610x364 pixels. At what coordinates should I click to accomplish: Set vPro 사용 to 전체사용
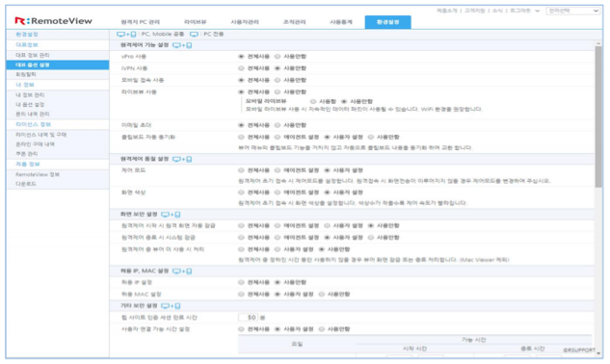point(241,57)
